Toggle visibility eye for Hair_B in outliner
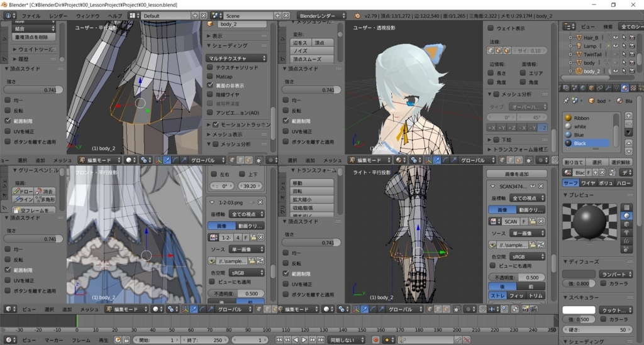644x345 pixels. [x=615, y=37]
